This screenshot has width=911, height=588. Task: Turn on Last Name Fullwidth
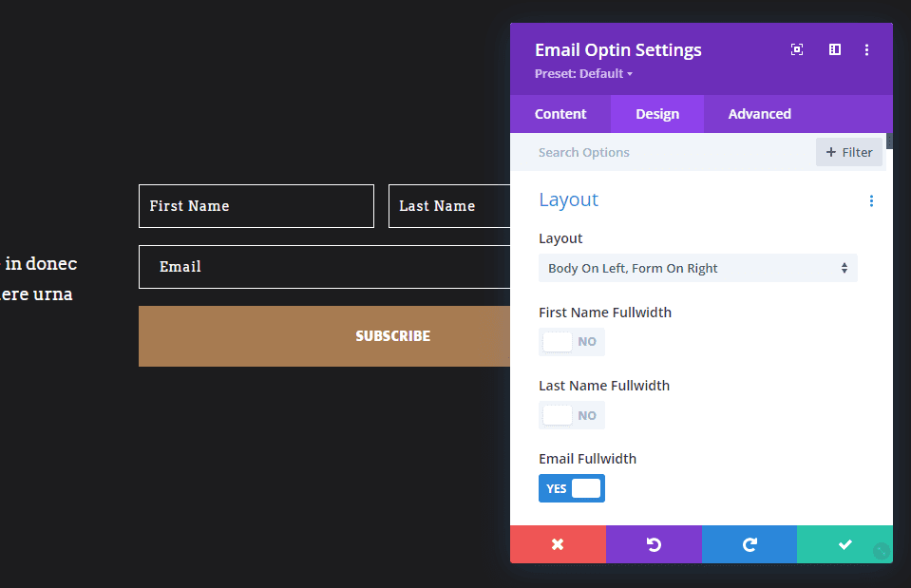[571, 415]
